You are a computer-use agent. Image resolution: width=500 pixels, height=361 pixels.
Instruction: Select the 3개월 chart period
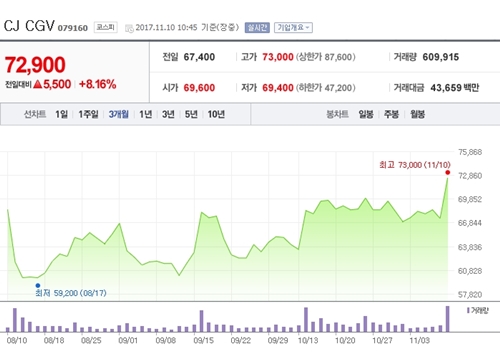tap(119, 114)
